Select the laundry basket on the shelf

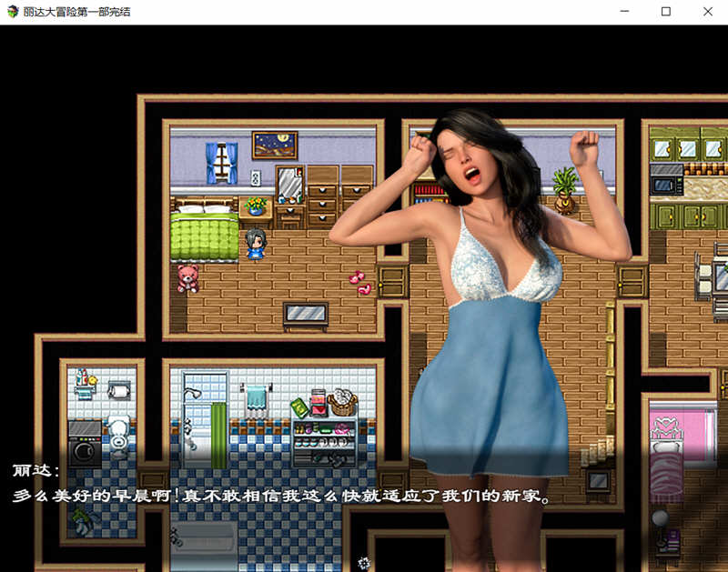(x=342, y=401)
